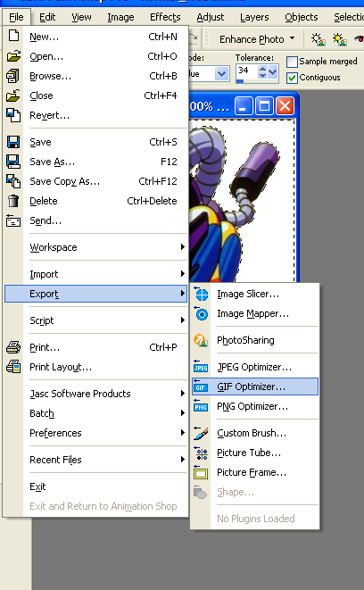
Task: Uncheck the Contiguous checkbox
Action: [292, 78]
